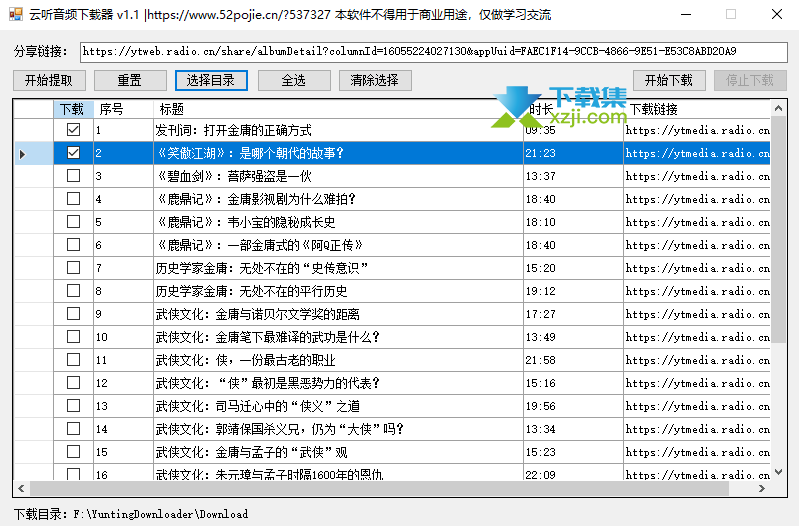Screen dimensions: 799x526
Task: Select title 《鹿鼎记》：一部金庸式的《阿Q正传》
Action: (x=259, y=245)
